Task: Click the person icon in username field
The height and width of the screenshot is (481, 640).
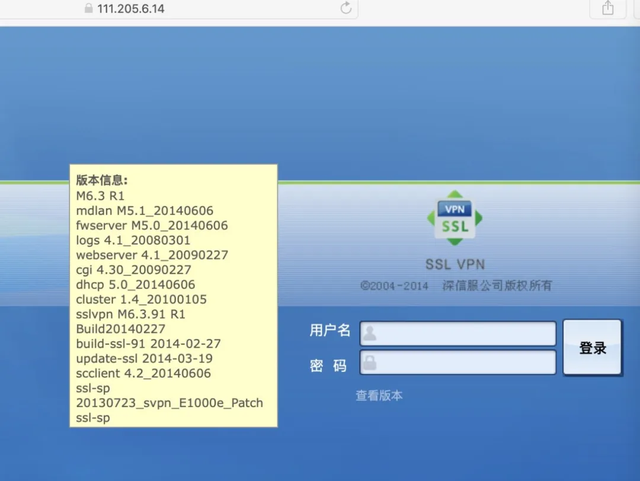Action: point(369,333)
